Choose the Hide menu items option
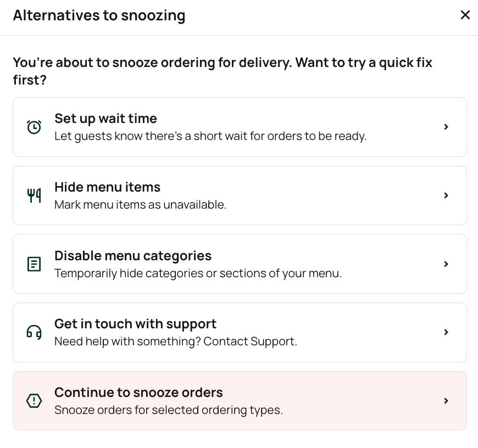 click(107, 187)
